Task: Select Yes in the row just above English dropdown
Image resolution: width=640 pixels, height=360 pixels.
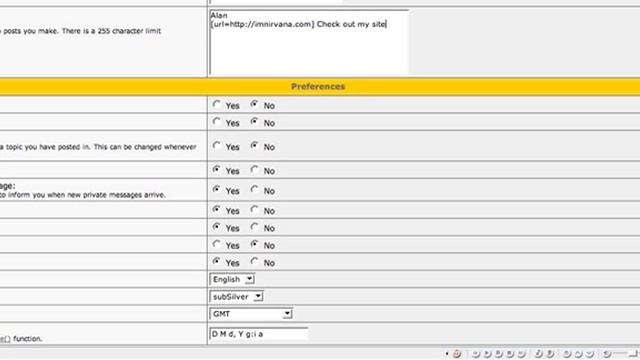Action: (216, 262)
